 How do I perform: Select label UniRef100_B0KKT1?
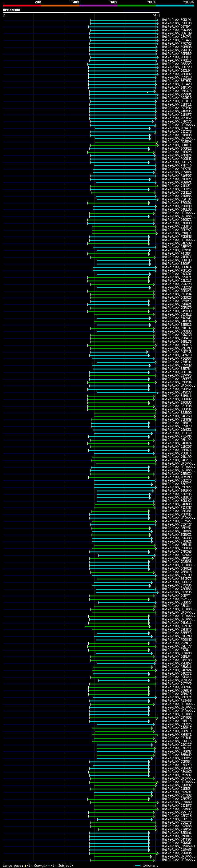pos(177,145)
